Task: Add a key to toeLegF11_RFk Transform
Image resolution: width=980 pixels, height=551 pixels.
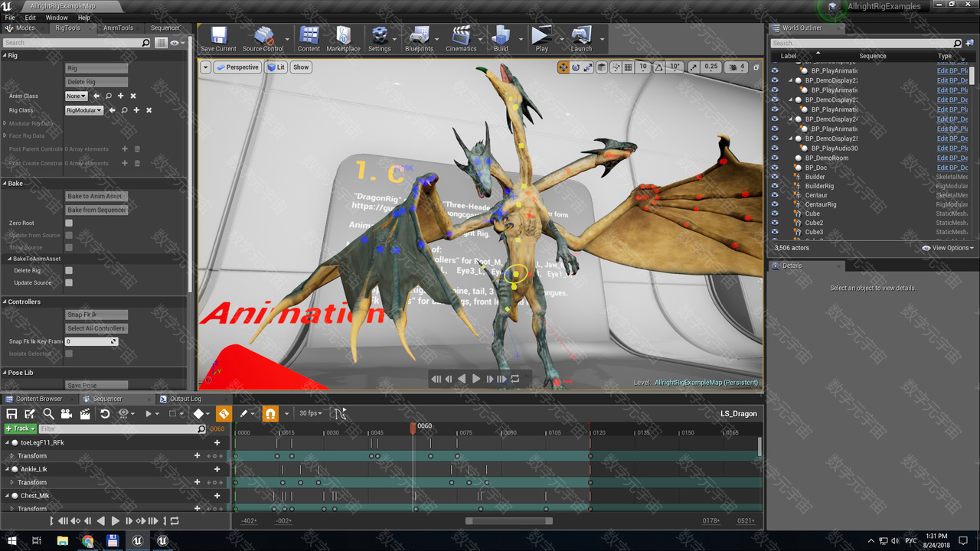Action: tap(217, 455)
